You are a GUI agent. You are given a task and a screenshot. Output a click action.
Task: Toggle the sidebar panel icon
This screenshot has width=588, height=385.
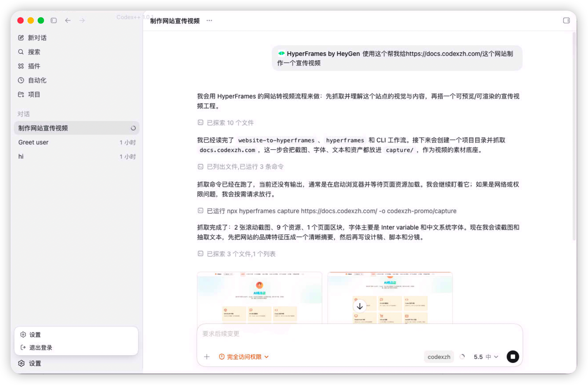pyautogui.click(x=54, y=20)
